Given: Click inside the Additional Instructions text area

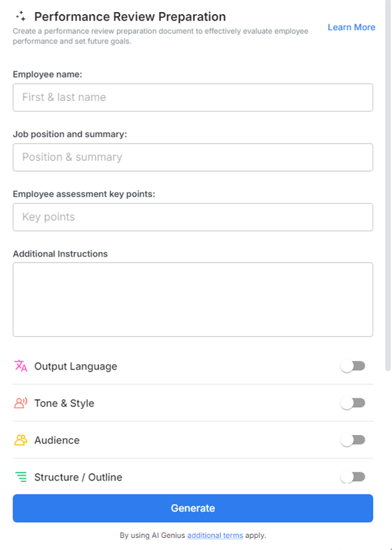Looking at the screenshot, I should click(192, 297).
